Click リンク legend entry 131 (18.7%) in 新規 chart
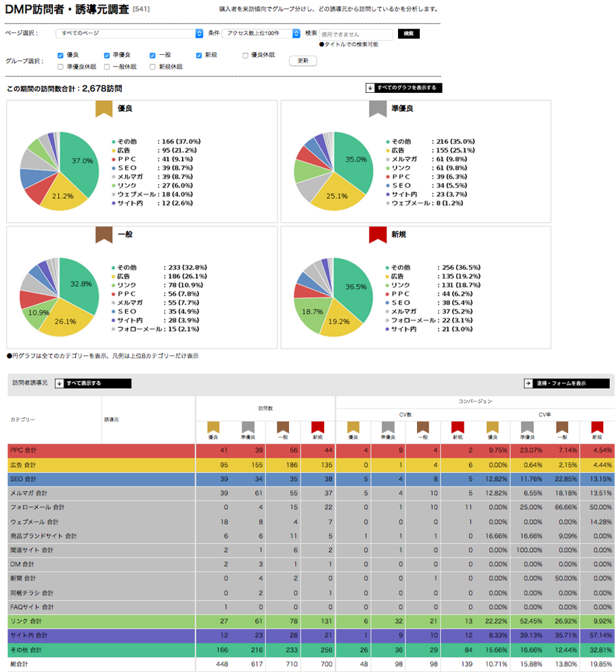The height and width of the screenshot is (672, 616). click(x=433, y=285)
